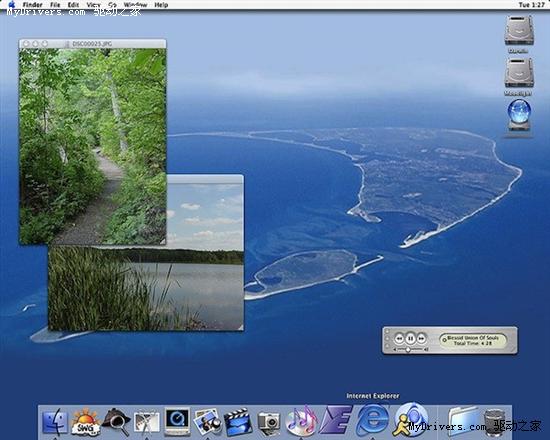Screen dimensions: 550x440
Task: Click the forest trail photo in DSC00025.JPG window
Action: [x=93, y=146]
